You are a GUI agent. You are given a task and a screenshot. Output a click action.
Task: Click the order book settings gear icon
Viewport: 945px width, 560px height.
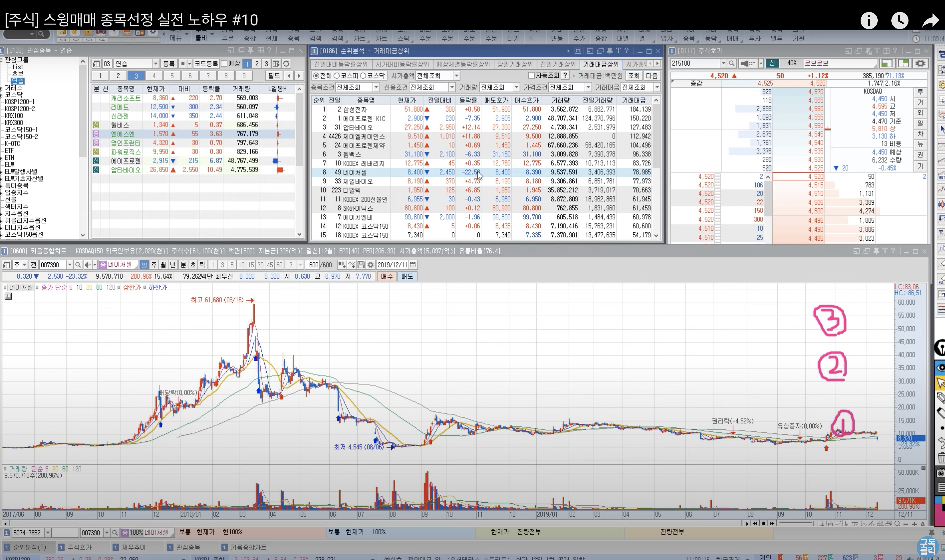pyautogui.click(x=920, y=63)
